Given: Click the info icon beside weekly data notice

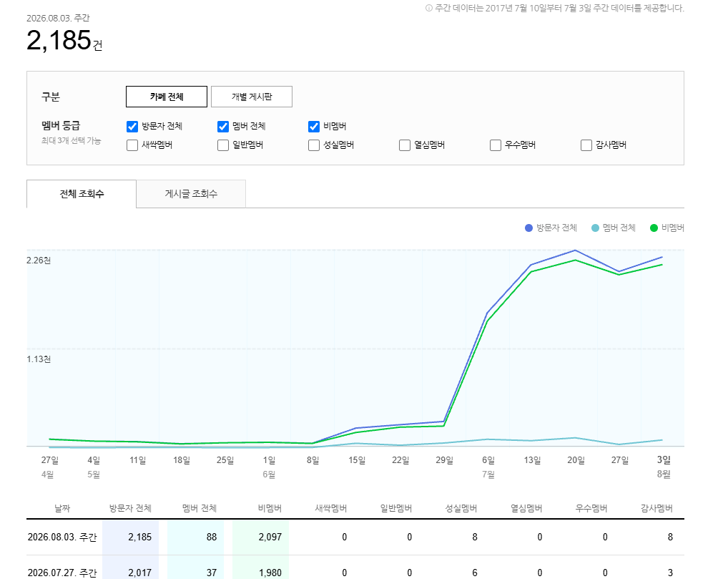Looking at the screenshot, I should pyautogui.click(x=429, y=8).
